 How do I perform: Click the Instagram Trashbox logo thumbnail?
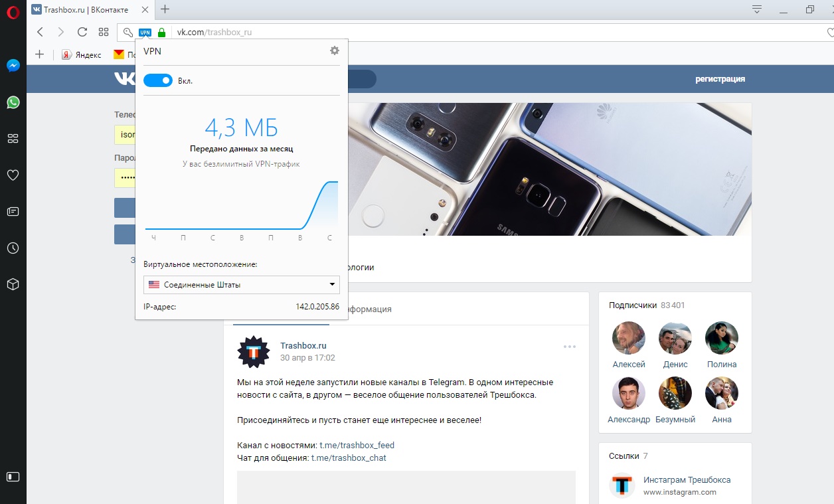622,486
